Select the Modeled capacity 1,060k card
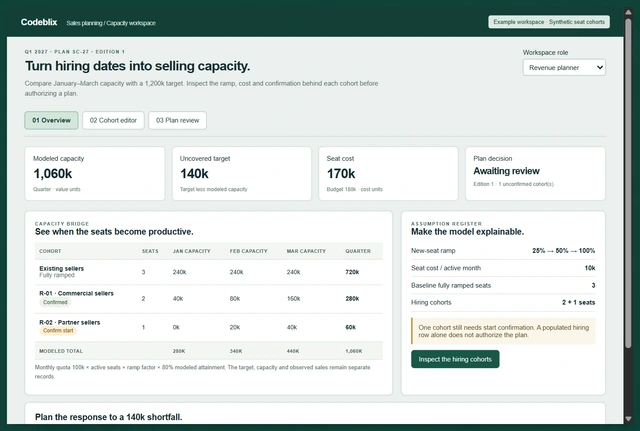 pos(95,173)
